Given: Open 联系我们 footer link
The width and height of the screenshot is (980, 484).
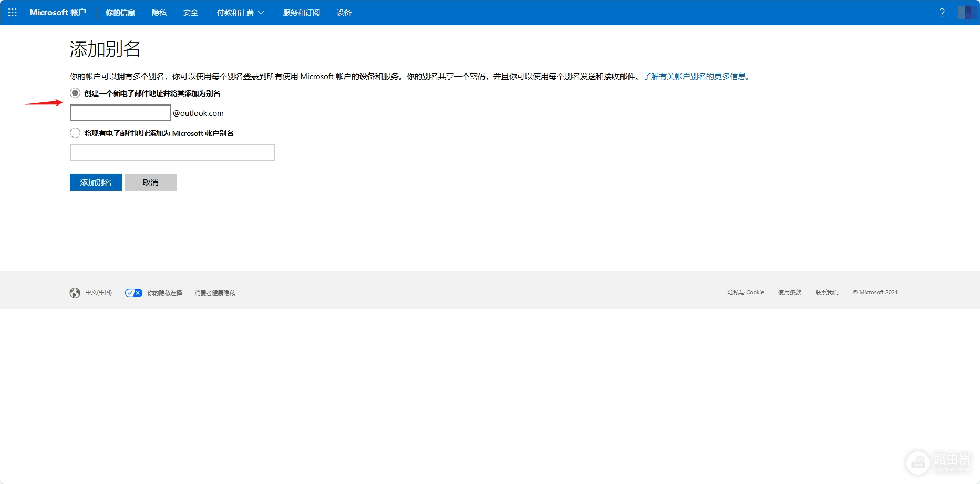Looking at the screenshot, I should (x=827, y=292).
